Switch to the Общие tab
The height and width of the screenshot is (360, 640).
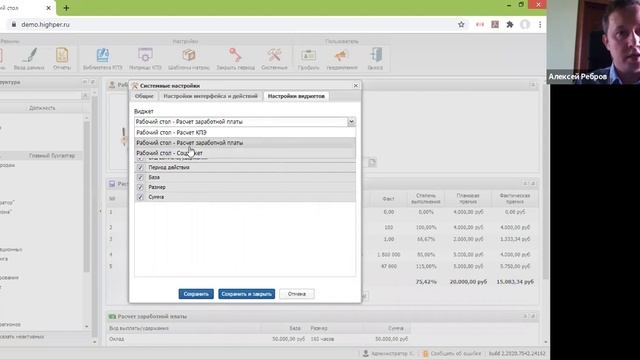(x=144, y=96)
